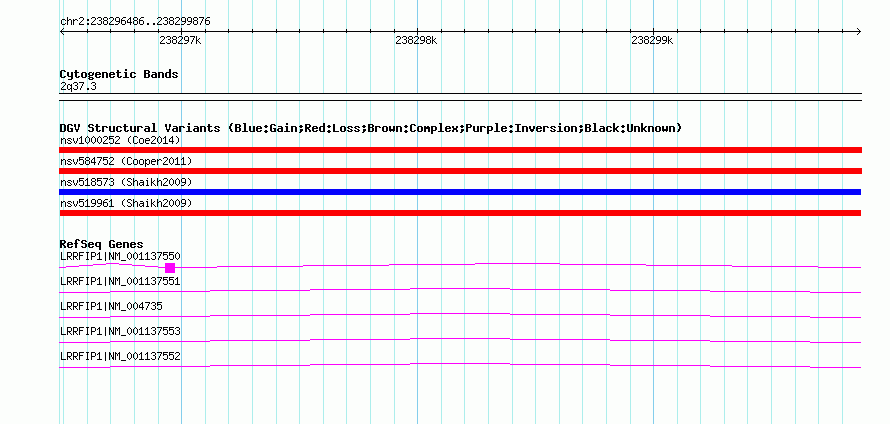890x424 pixels.
Task: Click the blue gain bar under nsv518573
Action: pos(460,192)
